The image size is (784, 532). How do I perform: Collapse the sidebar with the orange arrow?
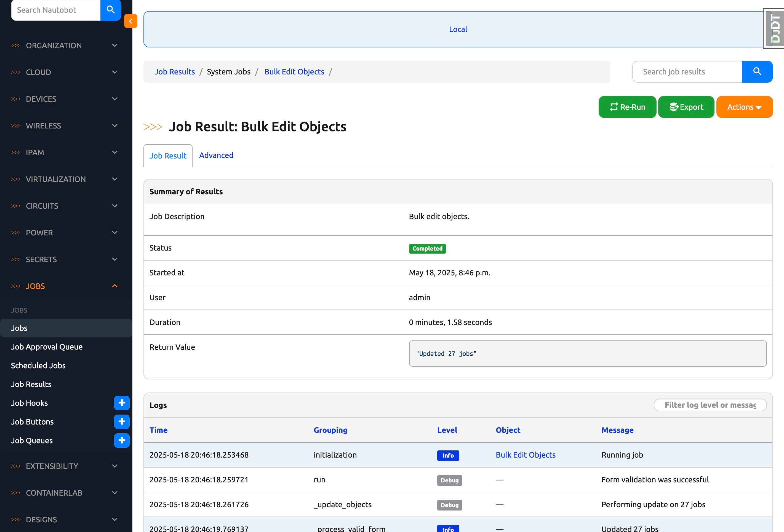130,21
